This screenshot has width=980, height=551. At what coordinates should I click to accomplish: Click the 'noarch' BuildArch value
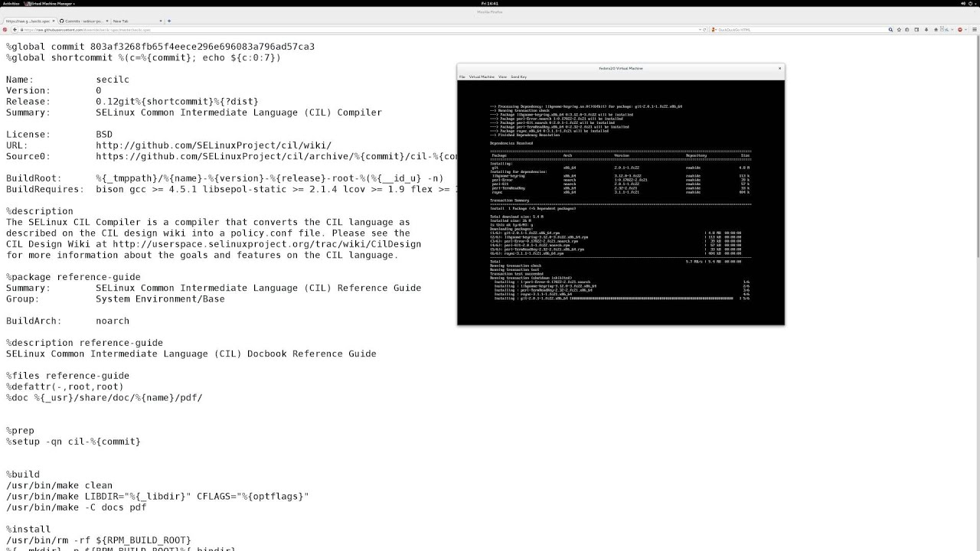(113, 321)
